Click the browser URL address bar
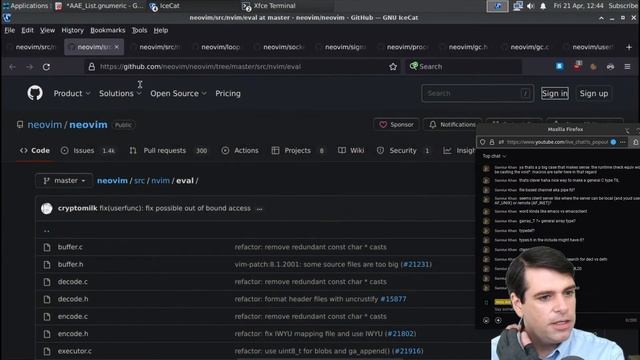This screenshot has height=360, width=640. (241, 67)
